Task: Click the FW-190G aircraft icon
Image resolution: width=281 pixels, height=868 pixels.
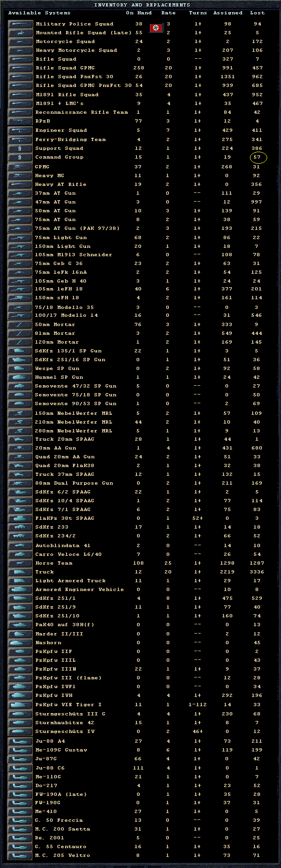Action: coord(20,802)
